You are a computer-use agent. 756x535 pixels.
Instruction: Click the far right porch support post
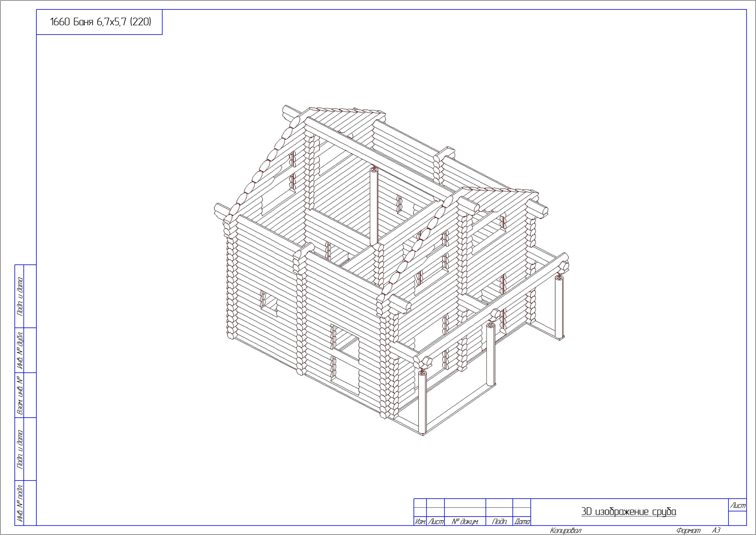tap(559, 307)
